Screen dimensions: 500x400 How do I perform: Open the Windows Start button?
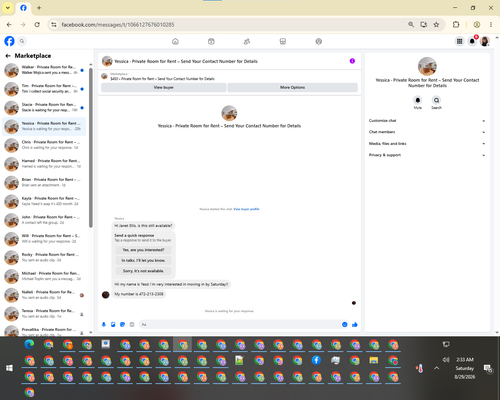[x=9, y=368]
